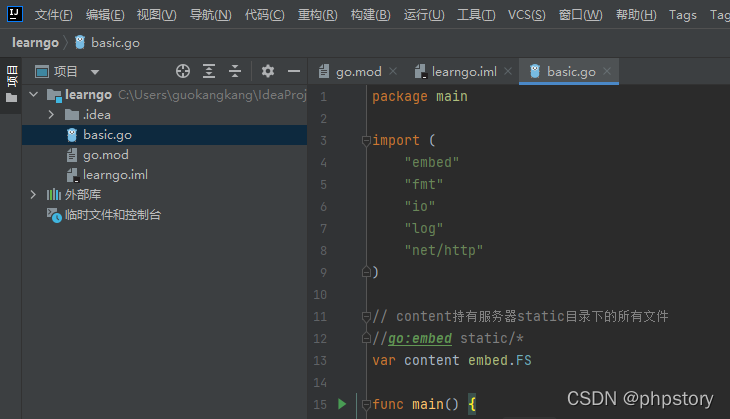The width and height of the screenshot is (730, 419).
Task: Click the expand all icon
Action: click(x=209, y=71)
